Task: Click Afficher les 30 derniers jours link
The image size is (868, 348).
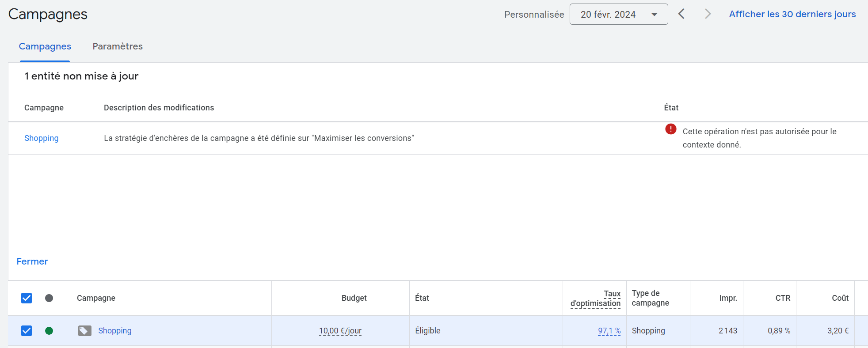Action: 792,14
